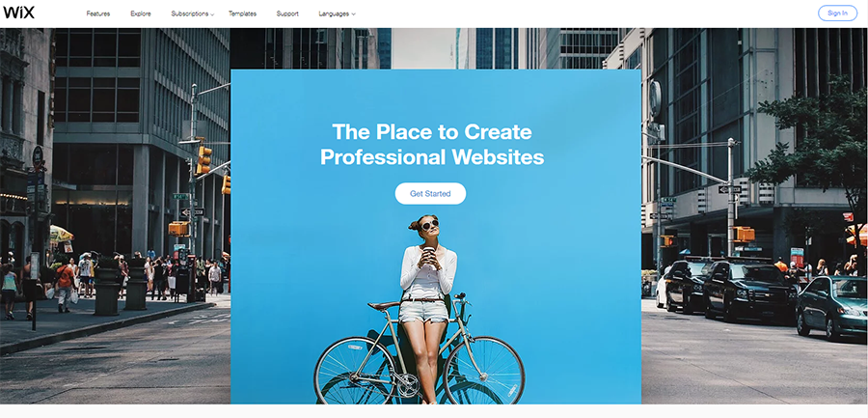The height and width of the screenshot is (418, 868).
Task: Click the yellow traffic light on the left
Action: tap(203, 159)
